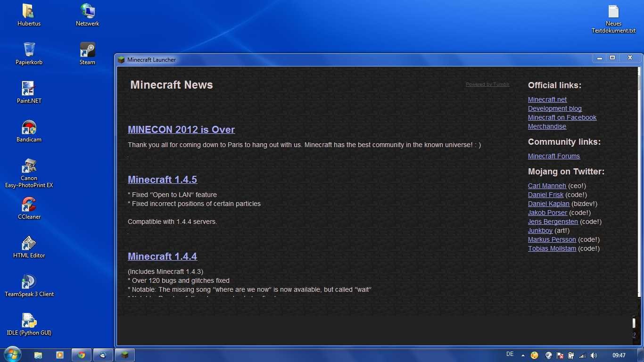
Task: Open the Minecraft Forums link
Action: pos(554,156)
